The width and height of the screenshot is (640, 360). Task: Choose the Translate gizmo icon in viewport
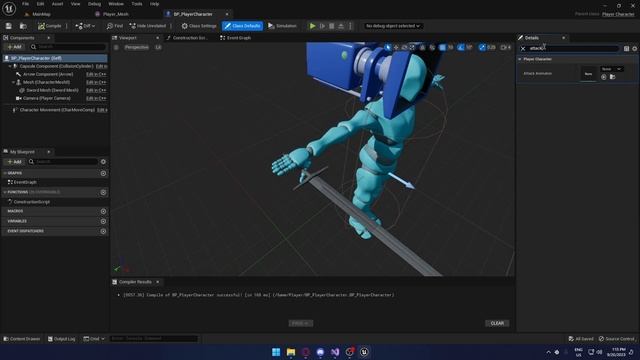[x=396, y=47]
